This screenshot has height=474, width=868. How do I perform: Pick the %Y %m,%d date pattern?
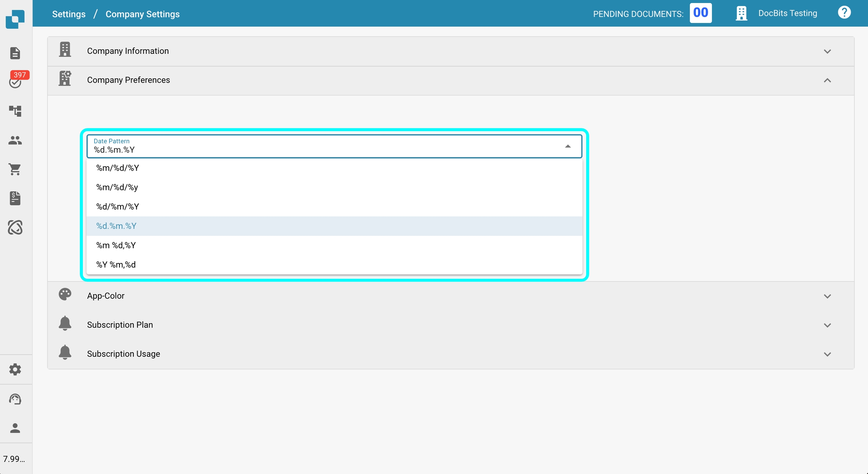point(116,265)
